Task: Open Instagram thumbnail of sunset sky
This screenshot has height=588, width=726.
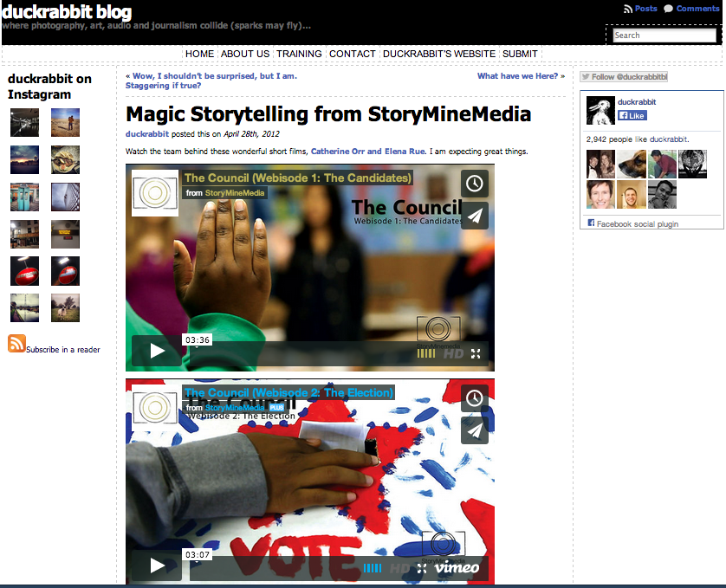Action: tap(24, 159)
